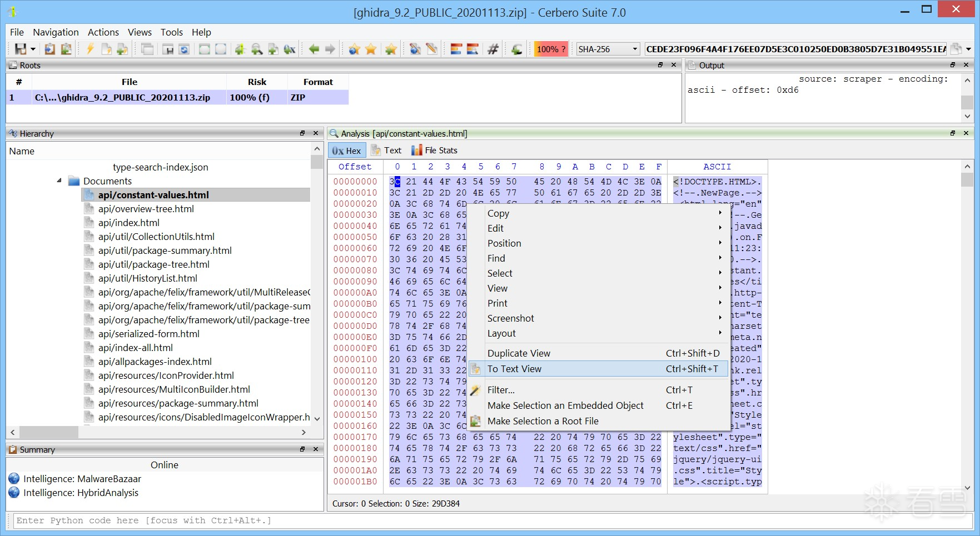Viewport: 980px width, 536px height.
Task: Click the 100% risk indicator button
Action: point(551,49)
